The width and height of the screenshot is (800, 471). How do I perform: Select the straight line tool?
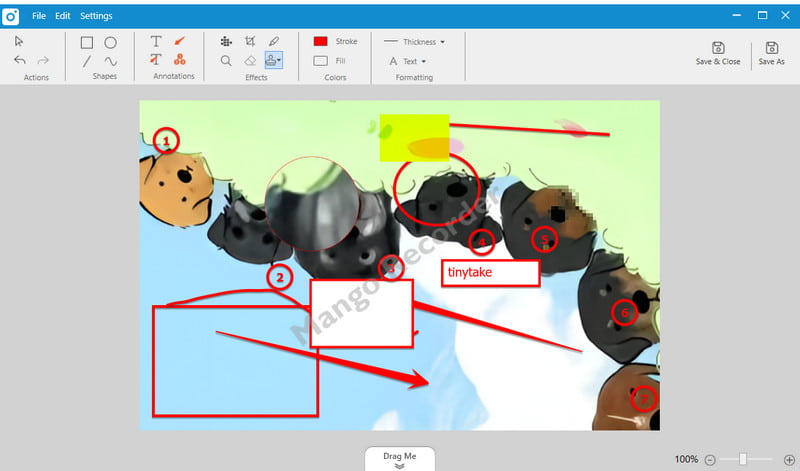(x=87, y=61)
